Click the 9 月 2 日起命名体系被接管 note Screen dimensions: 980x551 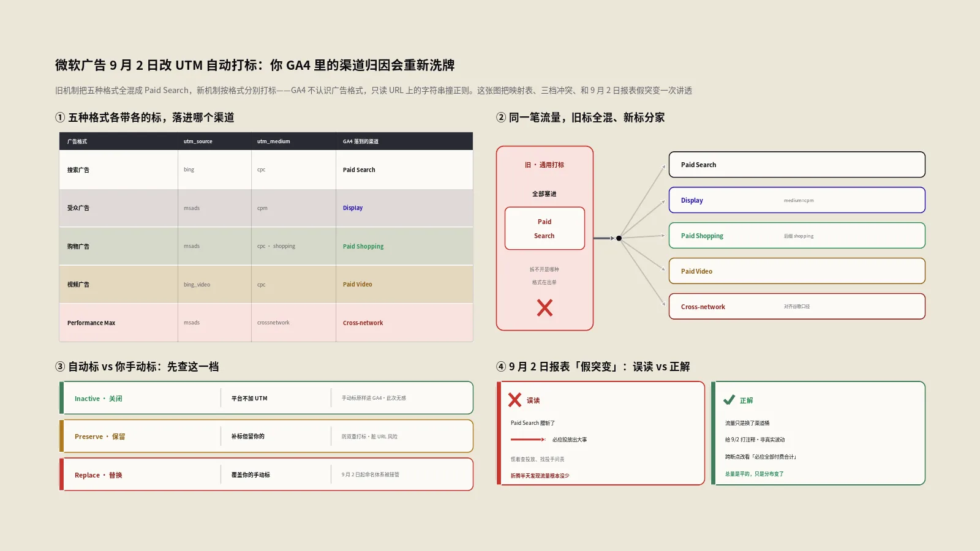371,474
